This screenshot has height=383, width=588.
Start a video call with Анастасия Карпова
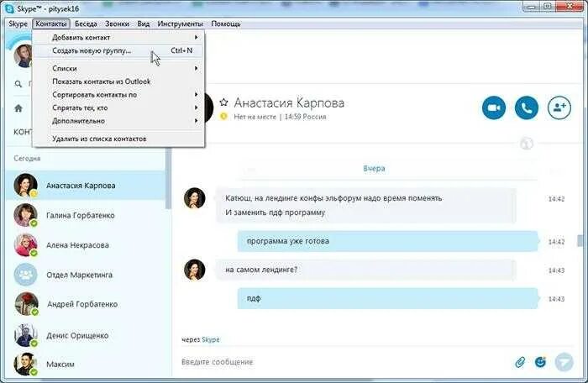[x=494, y=108]
